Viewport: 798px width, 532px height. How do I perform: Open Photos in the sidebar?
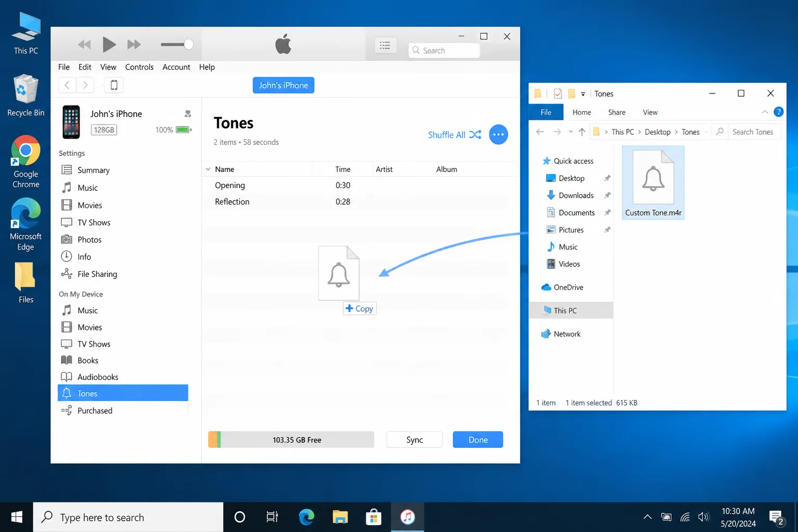pos(89,240)
